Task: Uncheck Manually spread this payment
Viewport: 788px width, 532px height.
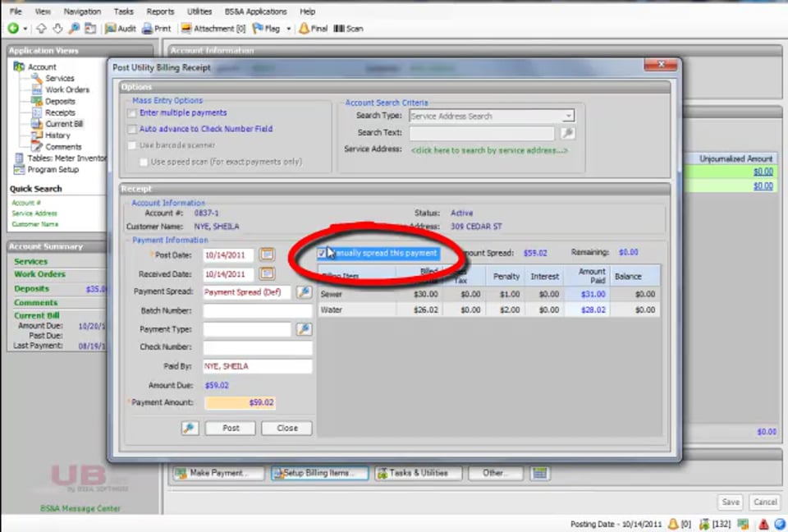Action: 322,254
